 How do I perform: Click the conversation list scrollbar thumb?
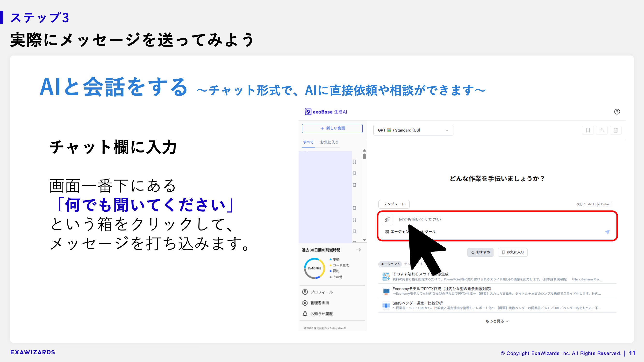364,156
